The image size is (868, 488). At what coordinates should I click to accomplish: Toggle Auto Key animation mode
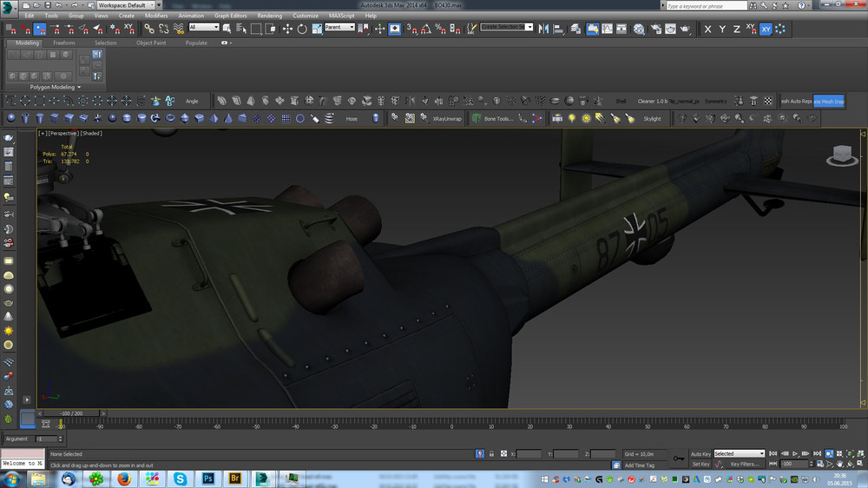700,453
